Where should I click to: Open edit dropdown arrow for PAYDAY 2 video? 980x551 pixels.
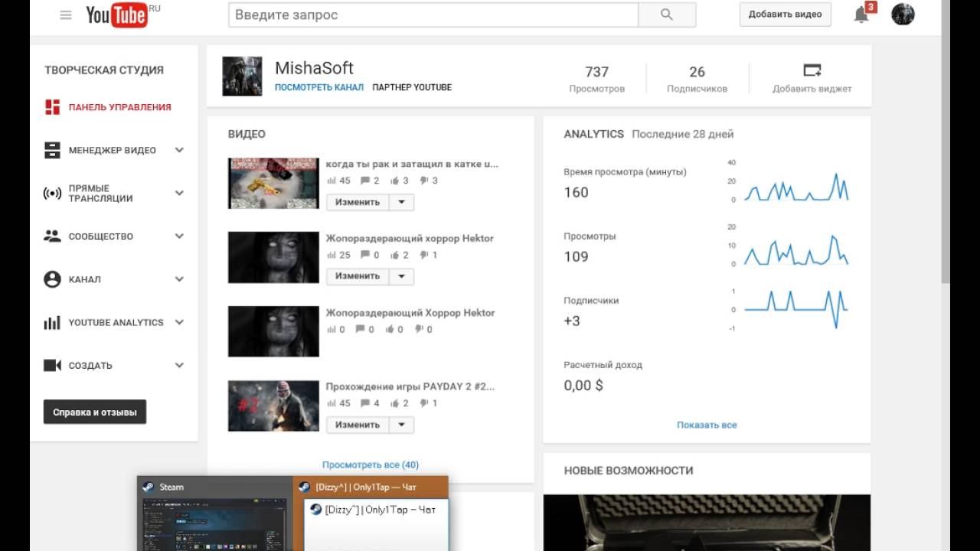click(x=402, y=425)
